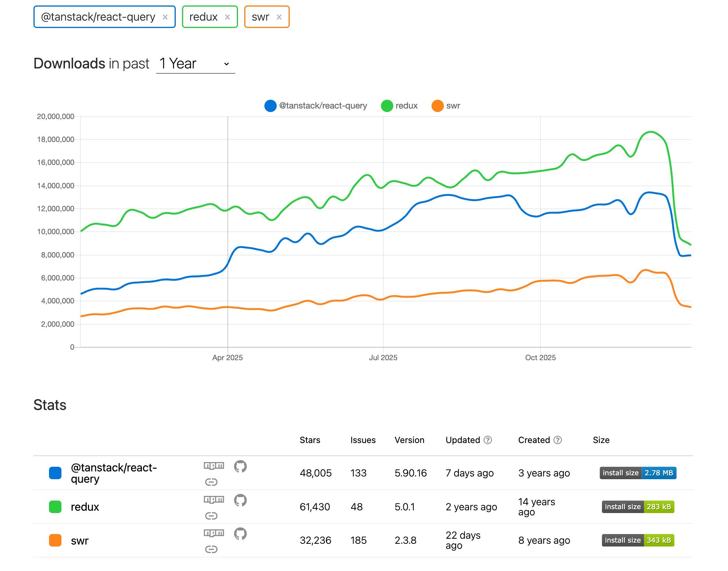Toggle swr series in chart legend
The image size is (728, 571).
(x=446, y=106)
